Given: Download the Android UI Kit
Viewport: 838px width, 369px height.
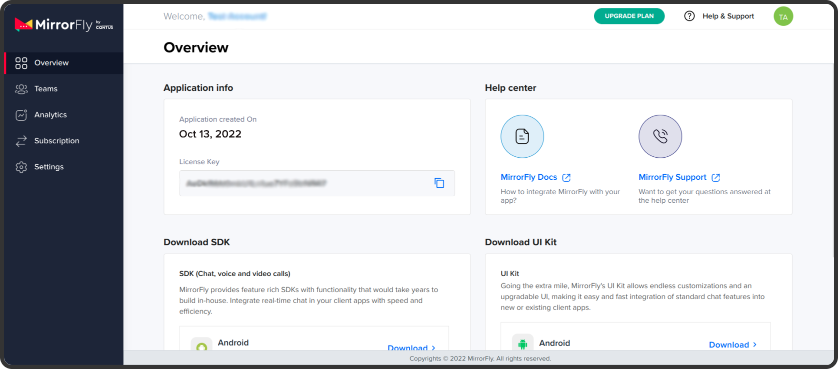Looking at the screenshot, I should click(733, 345).
